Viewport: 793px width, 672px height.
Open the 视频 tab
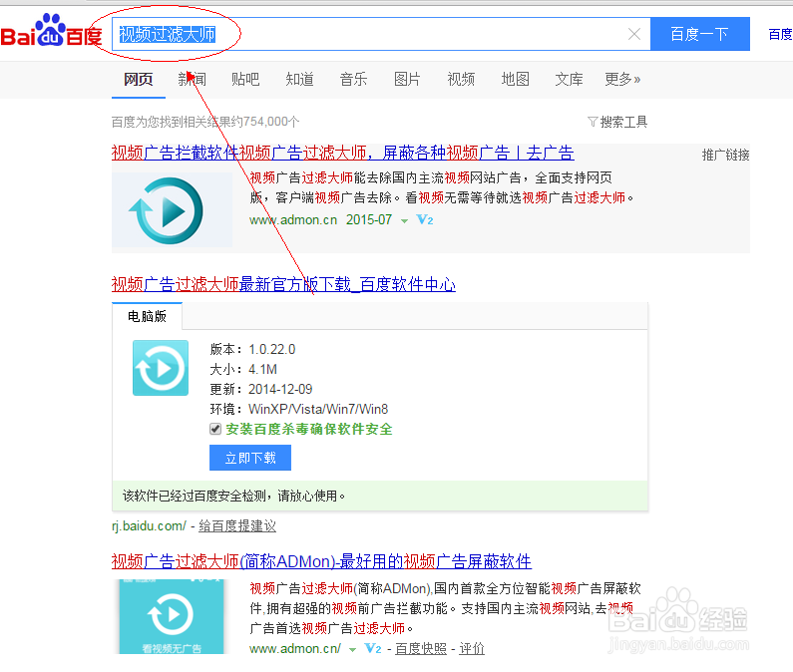click(x=461, y=80)
